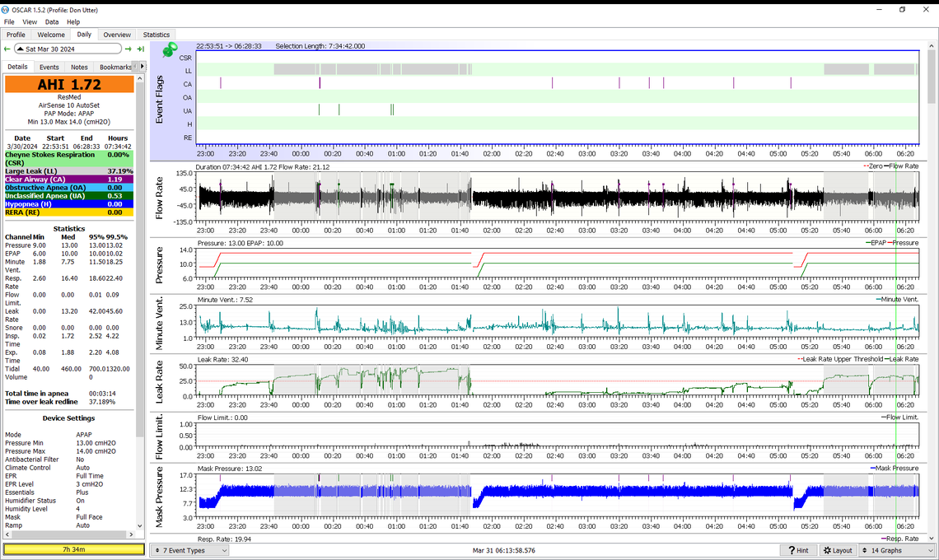
Task: Click the Event Flags graph title label
Action: [x=159, y=100]
